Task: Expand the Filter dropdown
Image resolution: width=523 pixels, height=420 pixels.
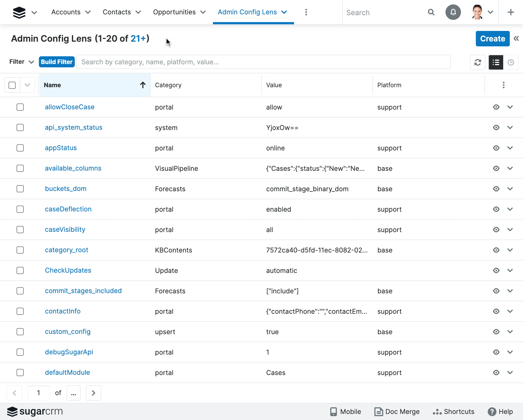Action: (22, 62)
